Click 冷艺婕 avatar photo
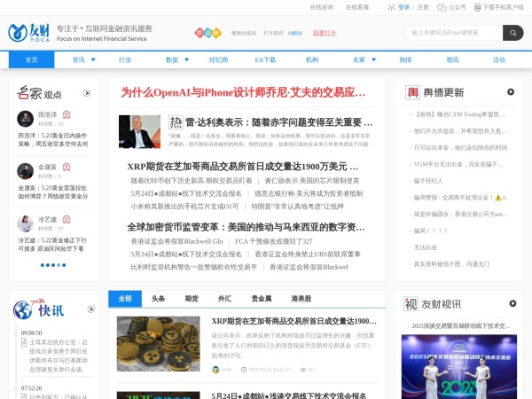532x399 pixels. [x=26, y=223]
